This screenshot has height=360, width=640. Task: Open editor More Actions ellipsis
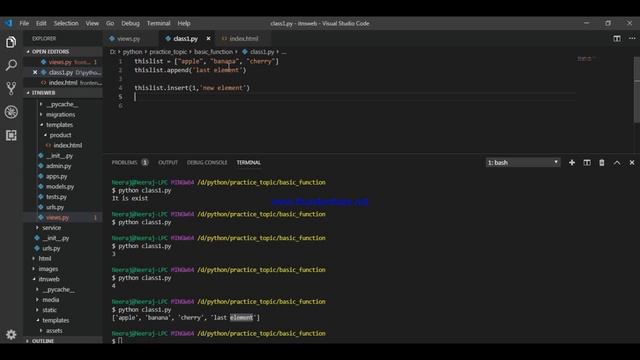pyautogui.click(x=632, y=38)
